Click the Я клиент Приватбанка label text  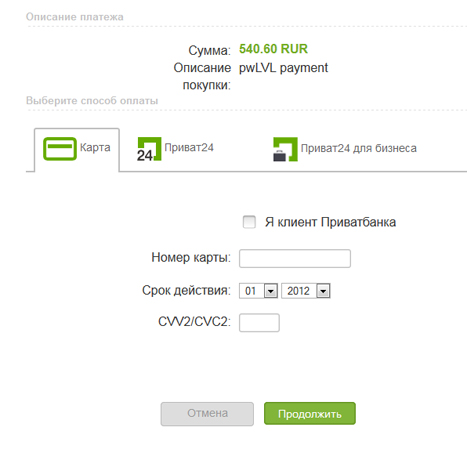(x=330, y=222)
